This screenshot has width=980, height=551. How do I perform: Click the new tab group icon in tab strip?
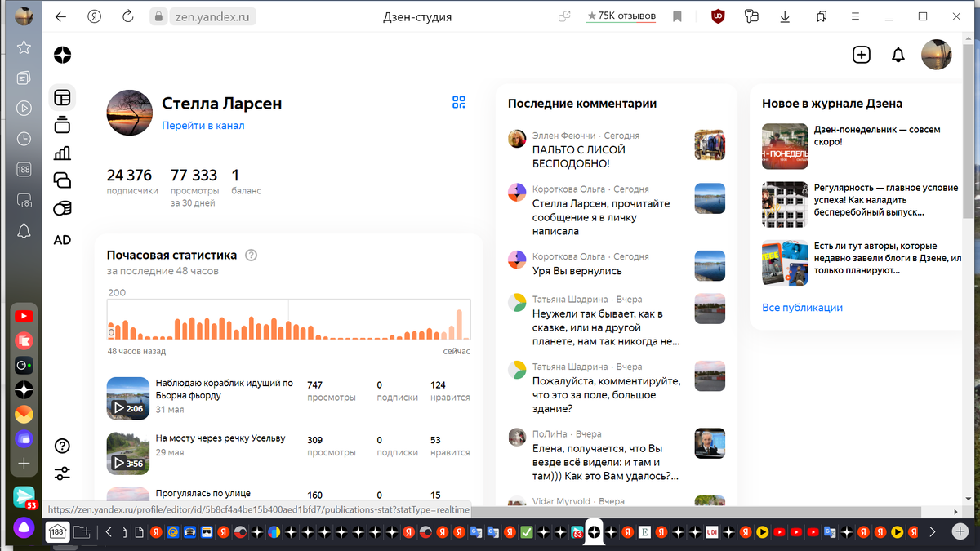(82, 531)
